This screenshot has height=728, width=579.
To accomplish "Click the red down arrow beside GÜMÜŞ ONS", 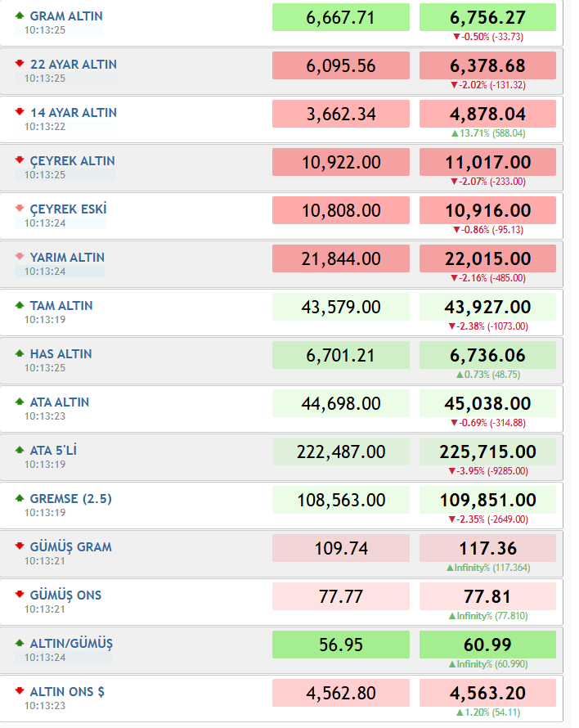I will pyautogui.click(x=20, y=595).
